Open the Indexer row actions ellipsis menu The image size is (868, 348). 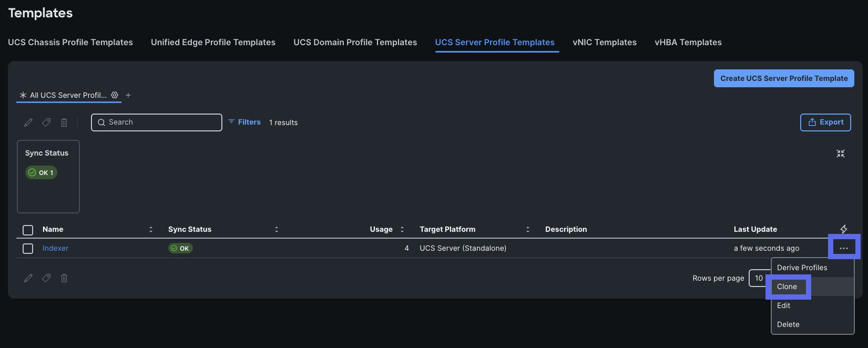point(843,248)
